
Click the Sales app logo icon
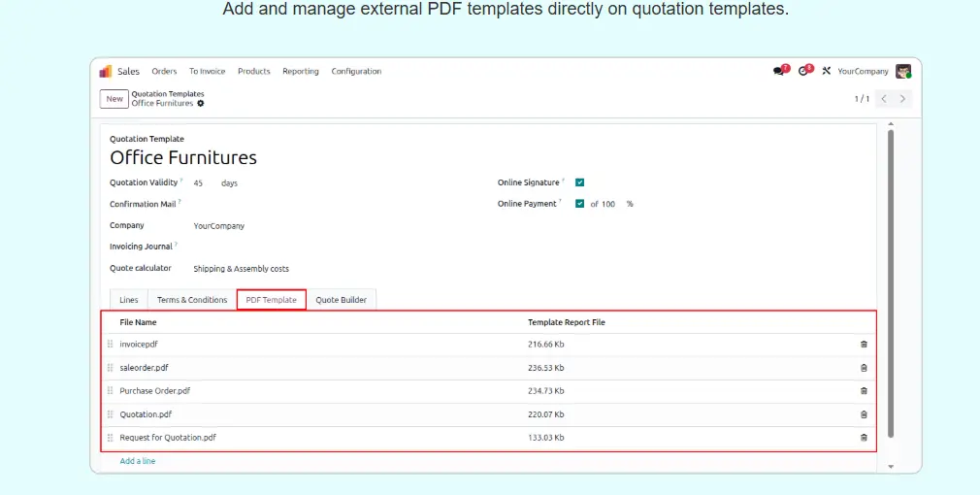[x=106, y=71]
